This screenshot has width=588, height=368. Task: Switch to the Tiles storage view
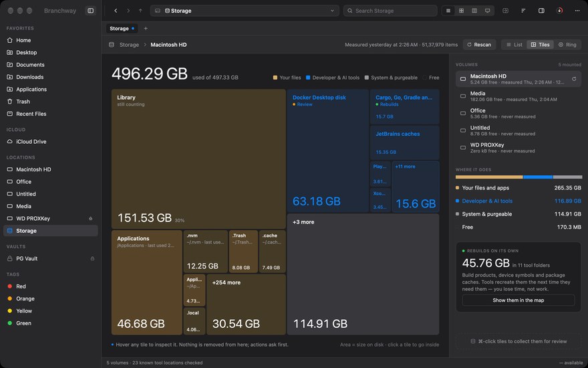coord(540,45)
